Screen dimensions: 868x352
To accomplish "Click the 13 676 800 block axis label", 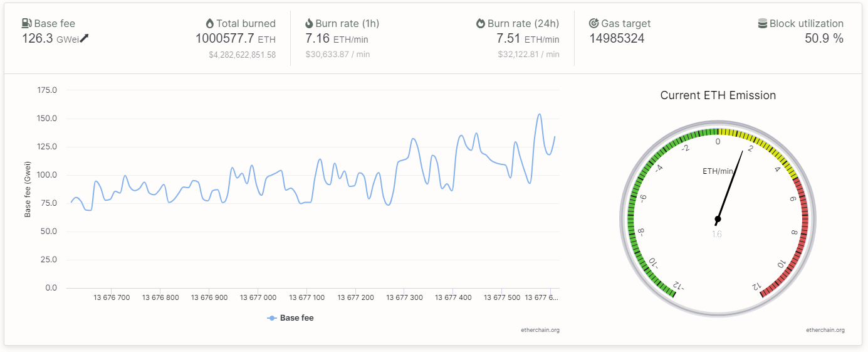I will point(160,297).
